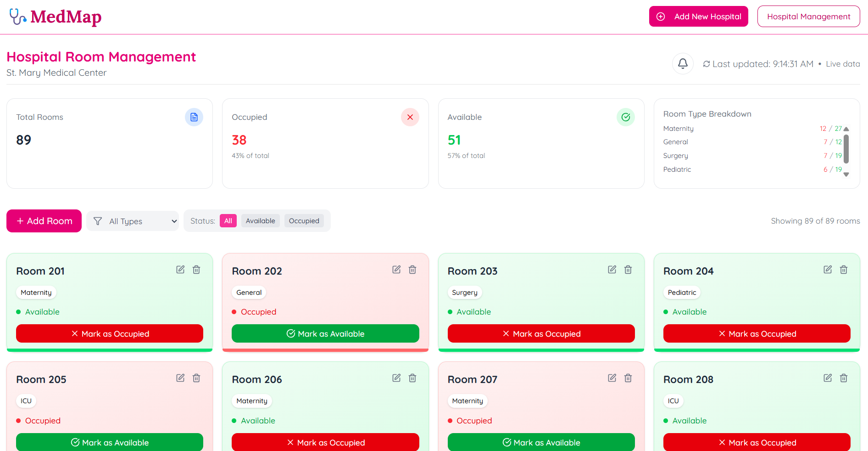Select the All status filter
Image resolution: width=868 pixels, height=451 pixels.
click(x=228, y=221)
